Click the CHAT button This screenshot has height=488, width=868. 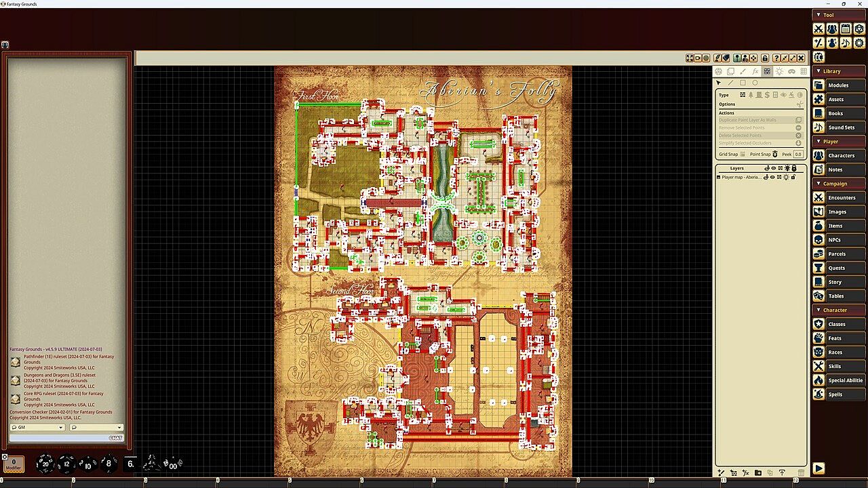pyautogui.click(x=116, y=438)
